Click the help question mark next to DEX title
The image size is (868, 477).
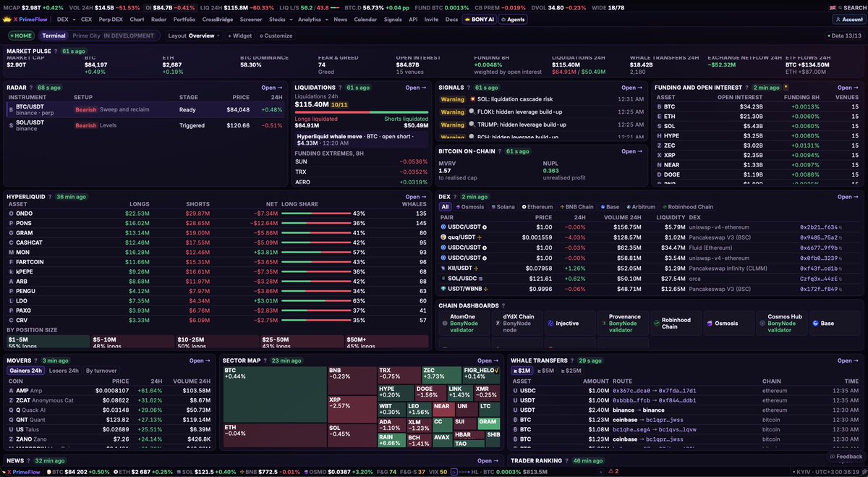click(x=454, y=196)
